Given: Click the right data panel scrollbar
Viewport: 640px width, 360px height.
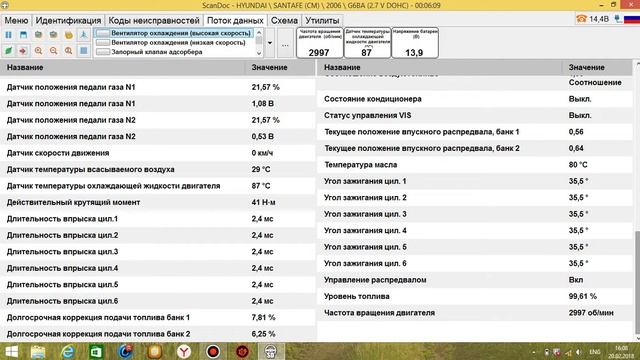Looking at the screenshot, I should (x=637, y=282).
